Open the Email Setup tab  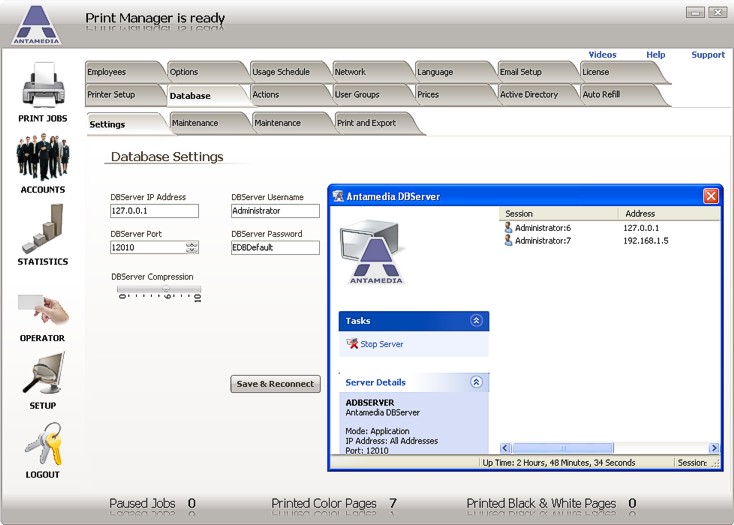click(x=537, y=72)
